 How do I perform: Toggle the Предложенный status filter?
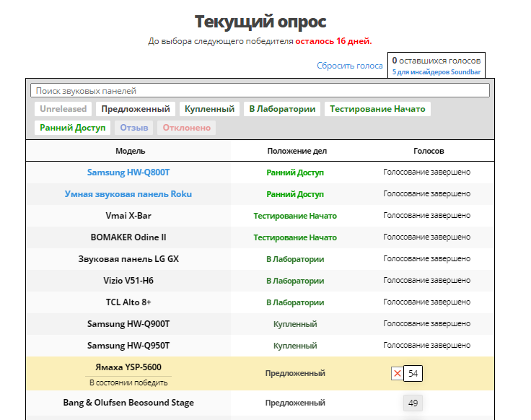tap(136, 109)
